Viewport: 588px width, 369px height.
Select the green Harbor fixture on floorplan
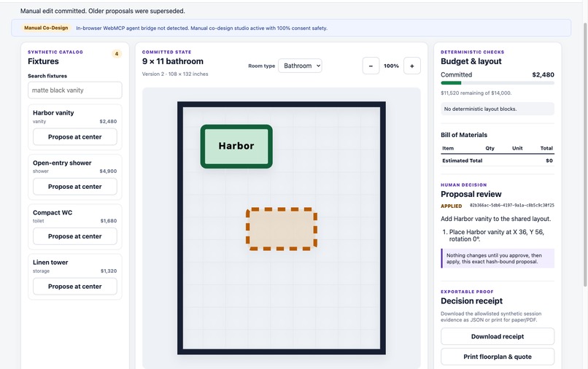point(236,147)
